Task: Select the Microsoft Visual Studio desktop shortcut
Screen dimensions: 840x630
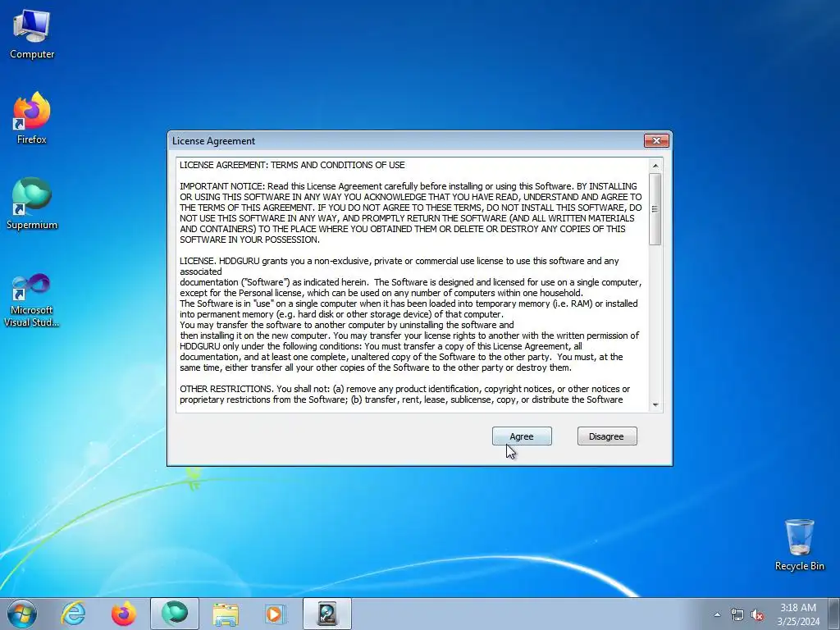Action: [32, 300]
